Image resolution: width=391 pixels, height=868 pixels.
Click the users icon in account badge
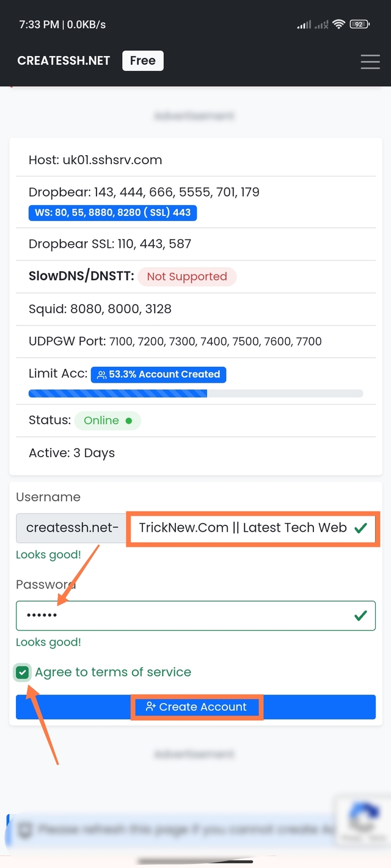coord(101,375)
